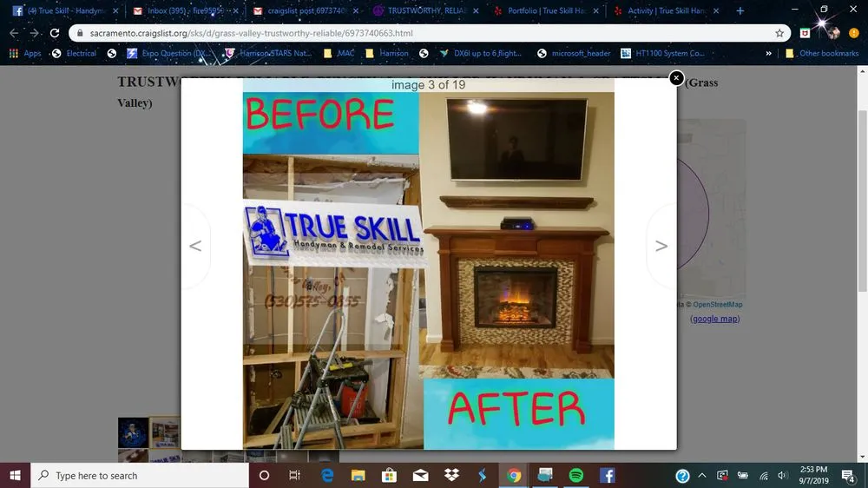Image resolution: width=868 pixels, height=488 pixels.
Task: Open the Mail app from the taskbar
Action: 420,475
